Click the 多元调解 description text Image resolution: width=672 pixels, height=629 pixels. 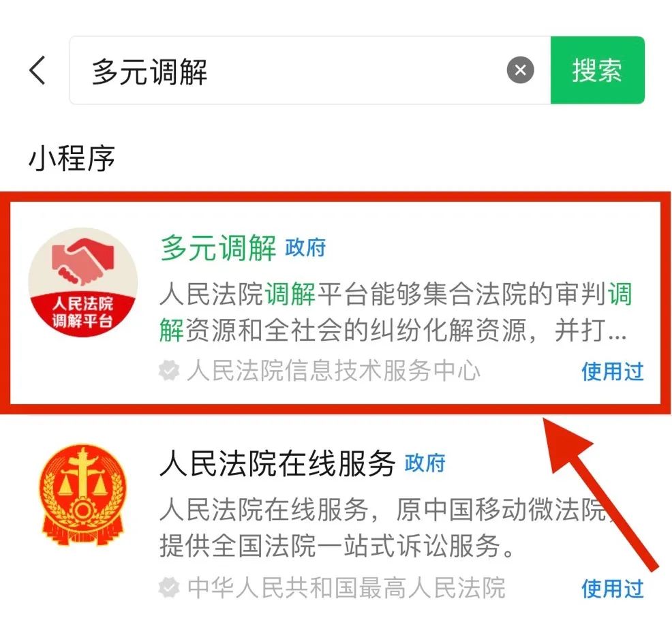(x=395, y=312)
